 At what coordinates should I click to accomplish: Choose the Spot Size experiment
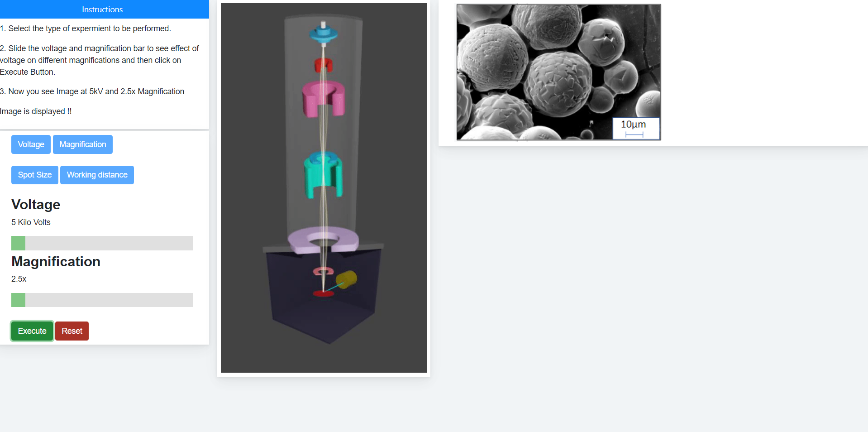point(35,175)
